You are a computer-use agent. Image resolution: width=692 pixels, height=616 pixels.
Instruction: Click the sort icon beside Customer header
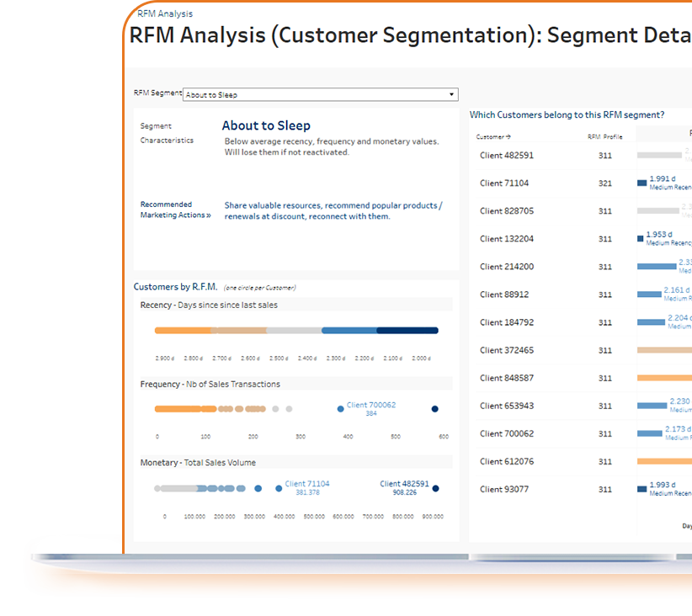coord(508,136)
